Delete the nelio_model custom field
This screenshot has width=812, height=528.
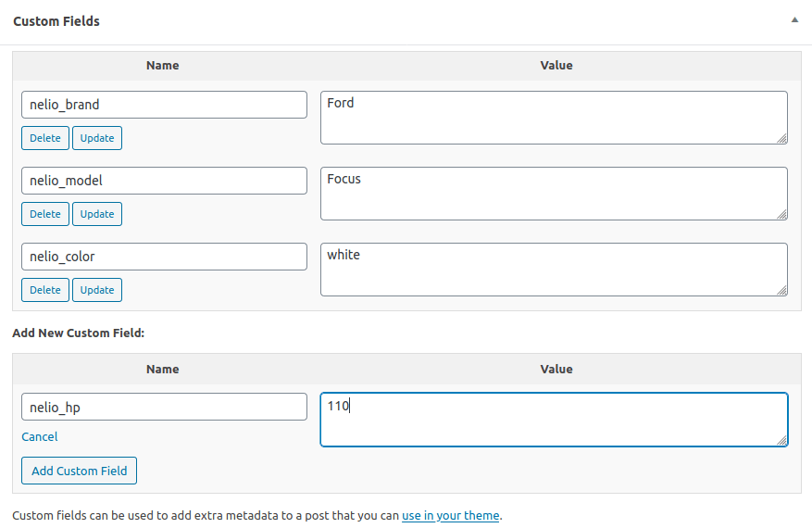pyautogui.click(x=44, y=214)
